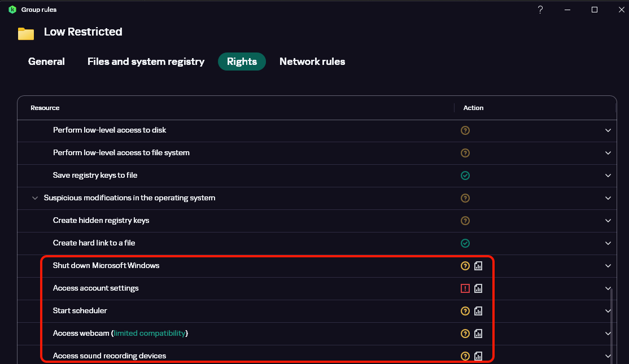Open the limited compatibility link
The height and width of the screenshot is (364, 629).
tap(150, 334)
